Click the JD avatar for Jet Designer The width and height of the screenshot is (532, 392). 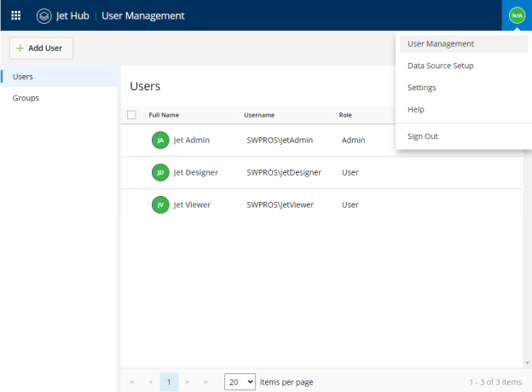[x=160, y=172]
